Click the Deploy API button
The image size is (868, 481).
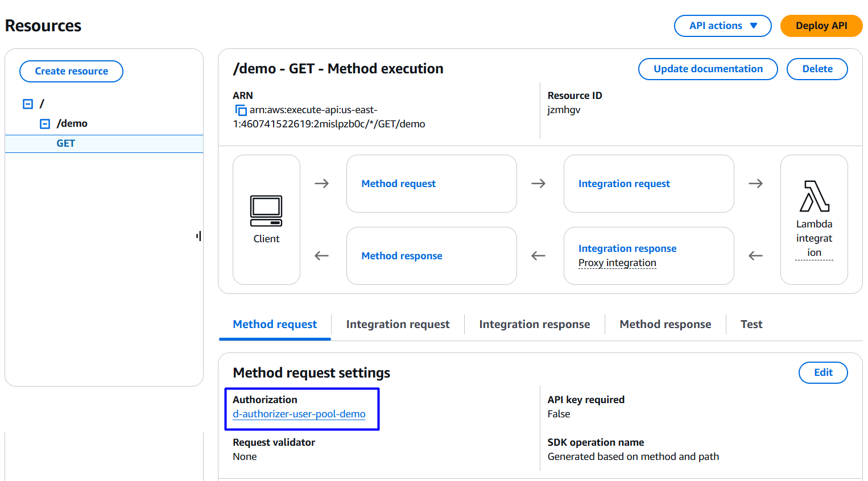pos(821,26)
